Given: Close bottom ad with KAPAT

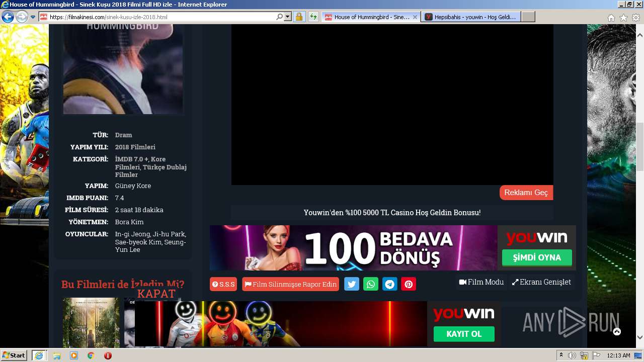Looking at the screenshot, I should pos(156,294).
